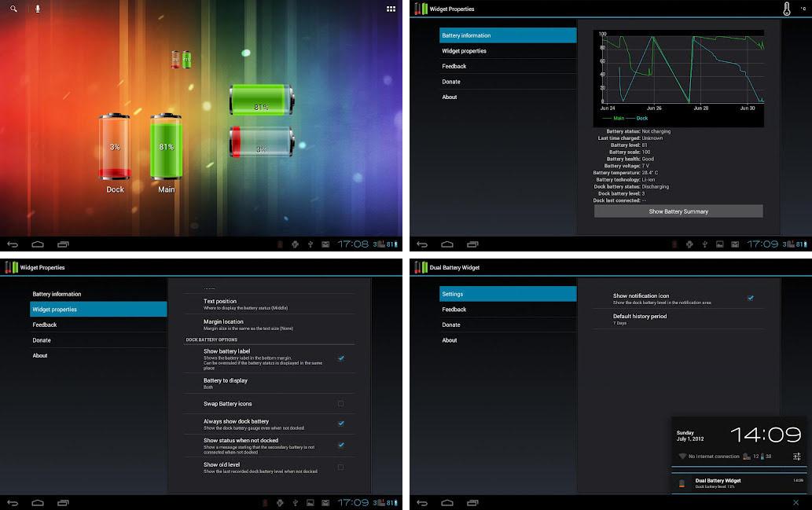
Task: Enable the Swap Battery icons checkbox
Action: click(340, 404)
